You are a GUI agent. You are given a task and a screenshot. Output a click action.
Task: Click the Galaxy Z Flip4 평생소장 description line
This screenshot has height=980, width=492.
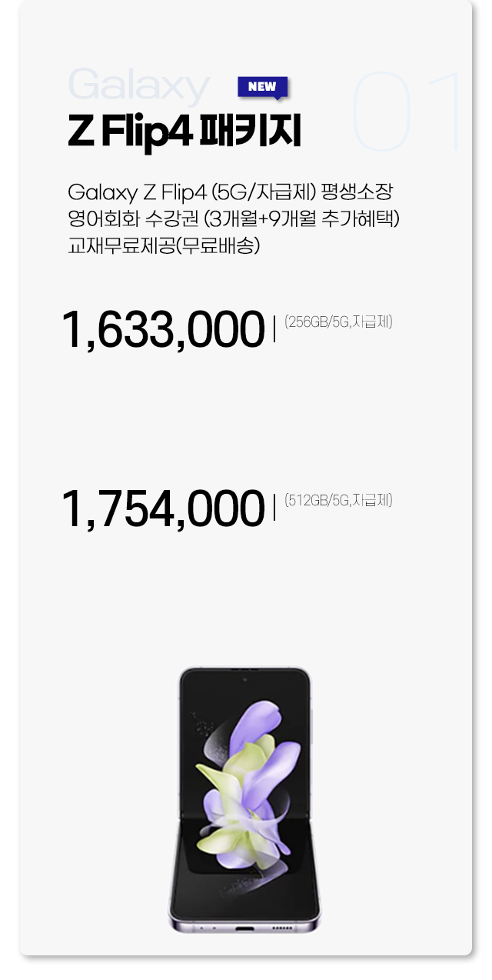coord(231,191)
